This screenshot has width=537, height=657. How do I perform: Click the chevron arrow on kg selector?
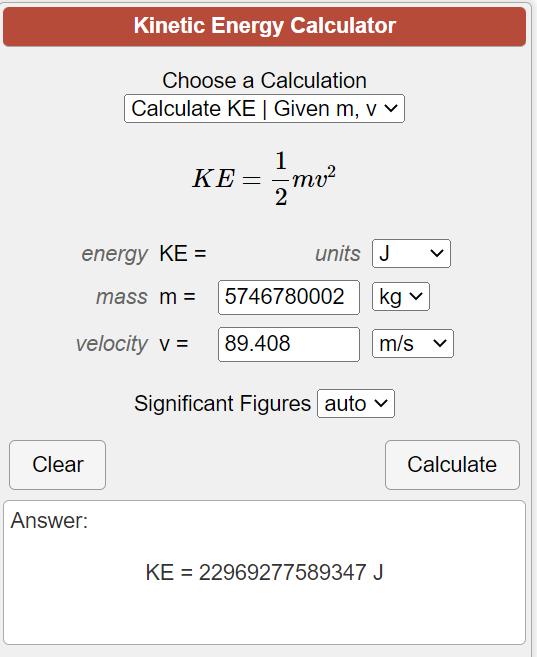coord(416,296)
